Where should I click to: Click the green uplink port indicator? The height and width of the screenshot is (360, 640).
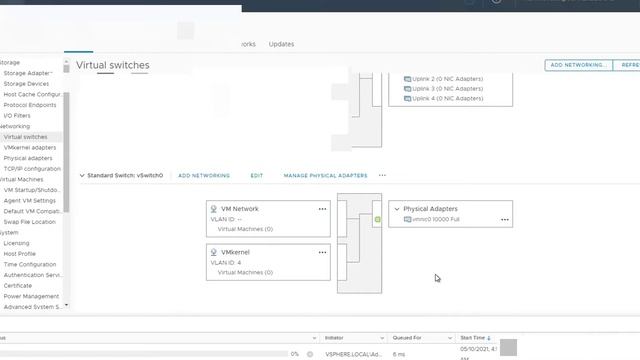coord(378,220)
